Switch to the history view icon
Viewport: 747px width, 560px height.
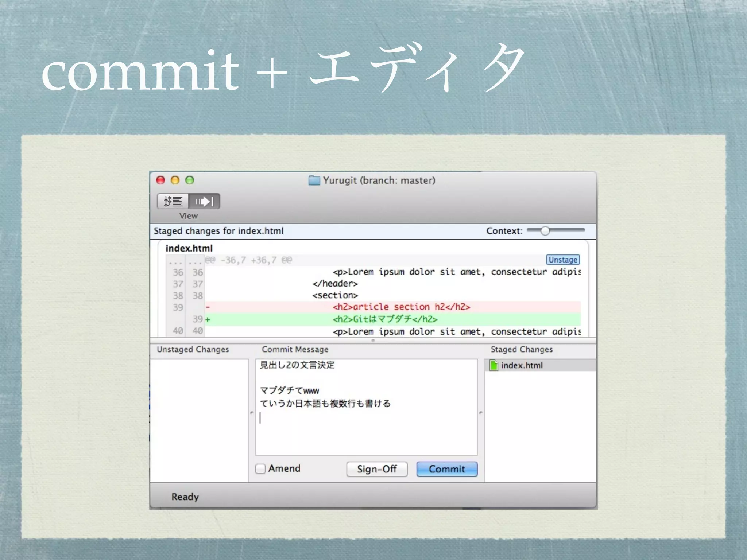[173, 201]
